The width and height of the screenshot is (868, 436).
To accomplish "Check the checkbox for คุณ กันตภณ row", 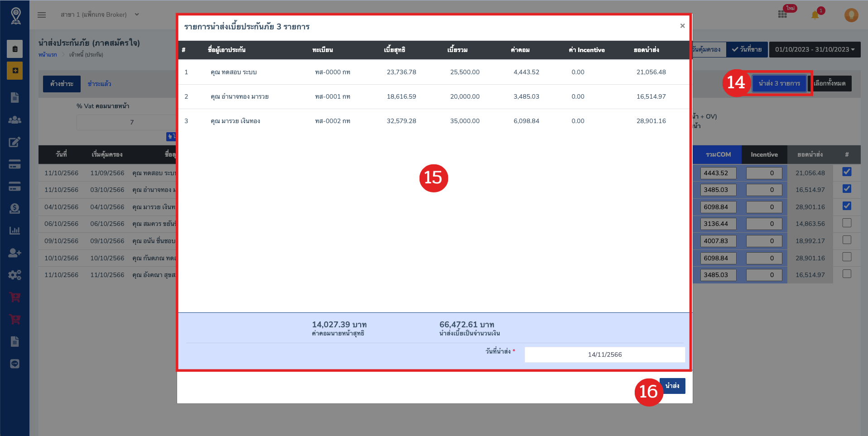I will 847,257.
